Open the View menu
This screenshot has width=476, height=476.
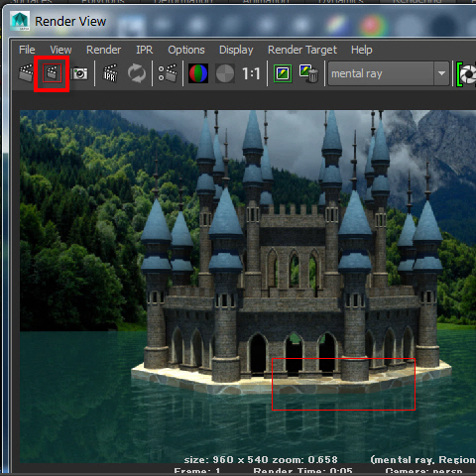click(x=60, y=50)
